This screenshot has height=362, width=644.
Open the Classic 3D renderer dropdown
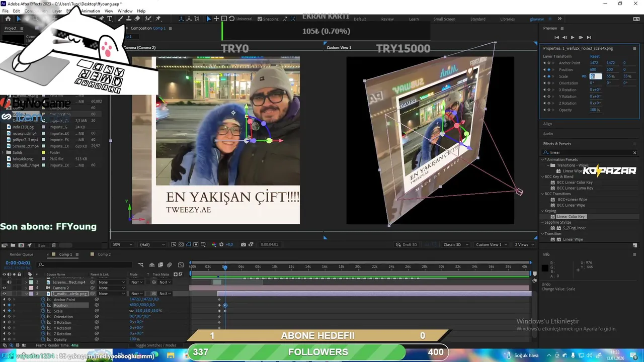pyautogui.click(x=455, y=245)
